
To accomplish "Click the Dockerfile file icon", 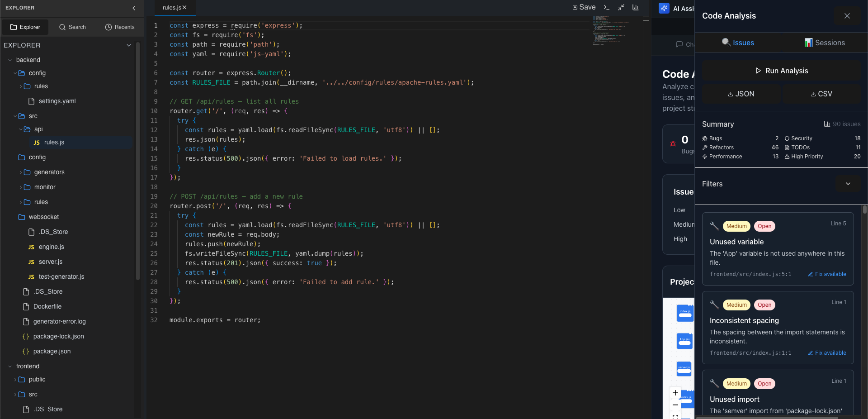I will click(26, 307).
